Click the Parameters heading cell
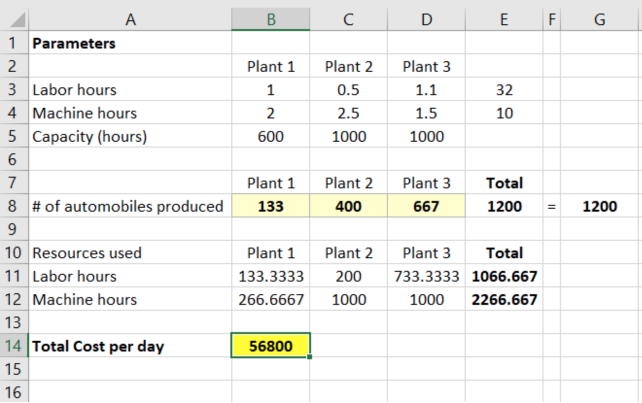 130,43
